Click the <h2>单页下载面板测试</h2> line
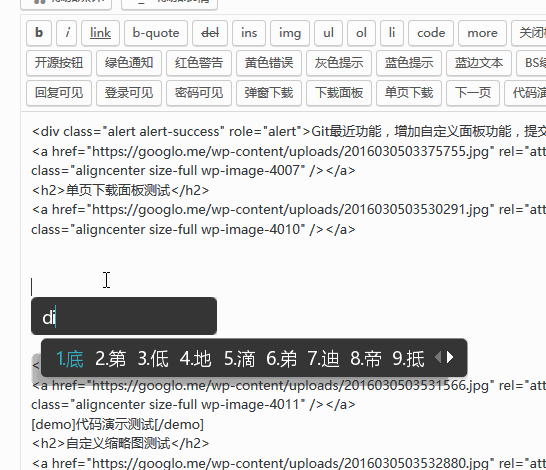Screen dimensions: 546x470 120,190
